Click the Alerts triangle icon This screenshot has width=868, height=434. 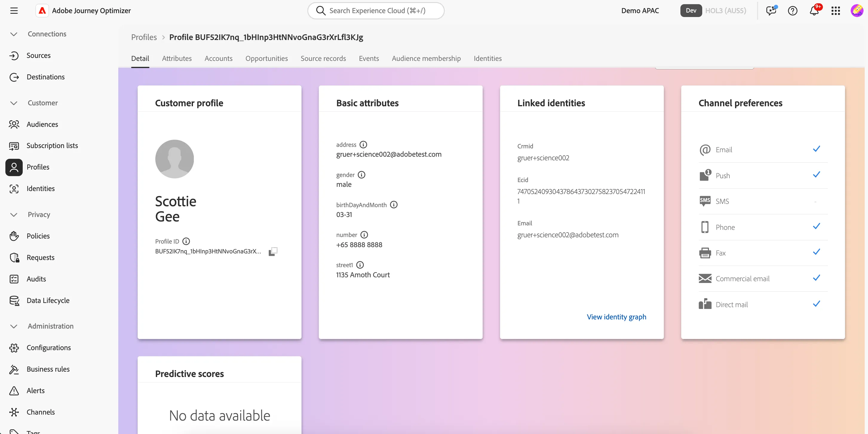(x=14, y=391)
